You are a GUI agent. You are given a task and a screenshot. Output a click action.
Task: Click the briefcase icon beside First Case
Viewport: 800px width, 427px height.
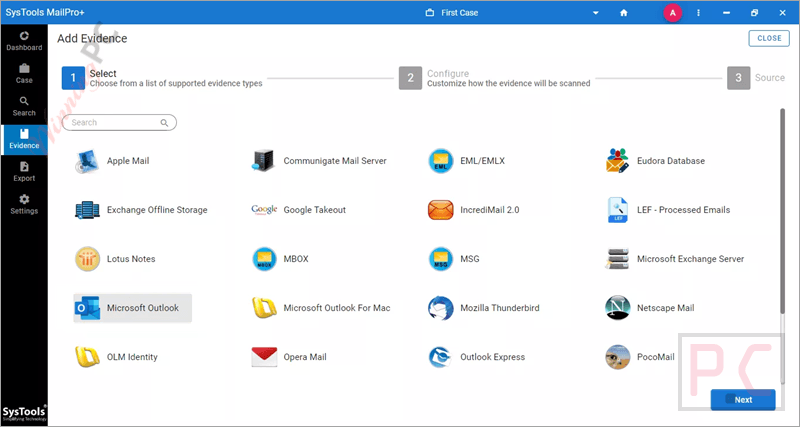tap(430, 13)
